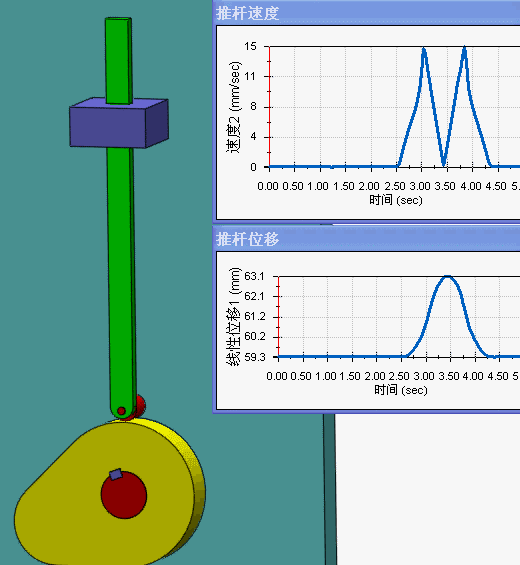Click the small pin hole at rod bottom

(x=121, y=411)
